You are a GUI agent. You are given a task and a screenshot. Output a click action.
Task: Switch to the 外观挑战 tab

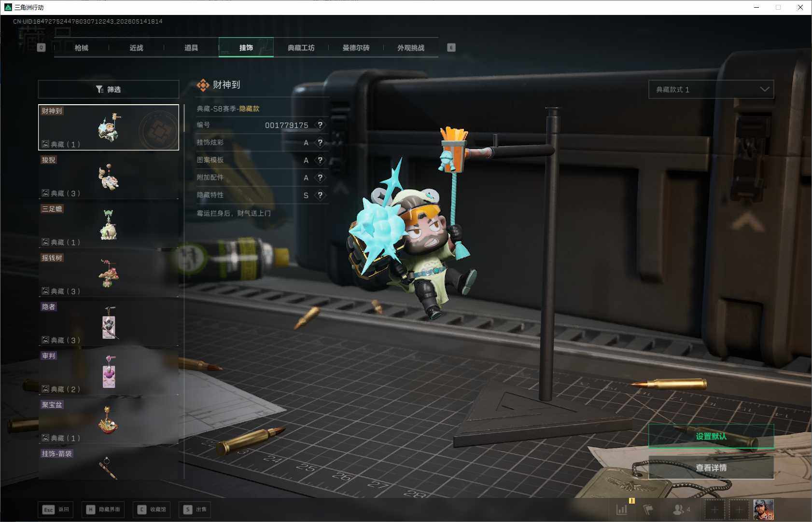411,48
